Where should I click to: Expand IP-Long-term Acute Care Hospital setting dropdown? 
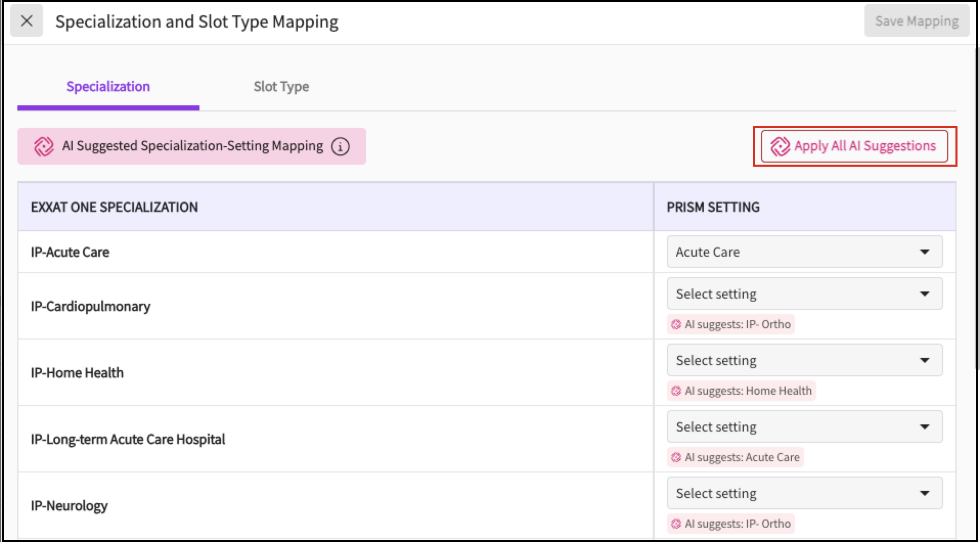[804, 426]
